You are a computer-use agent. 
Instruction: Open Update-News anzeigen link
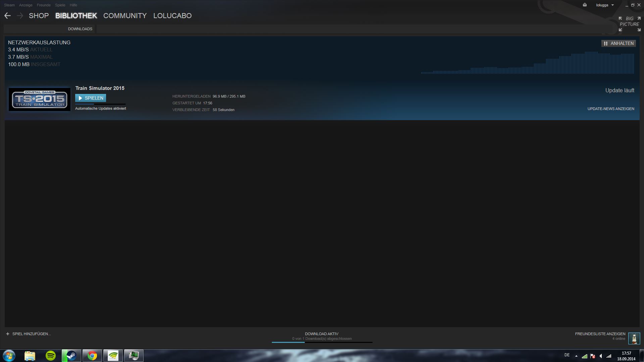tap(611, 109)
